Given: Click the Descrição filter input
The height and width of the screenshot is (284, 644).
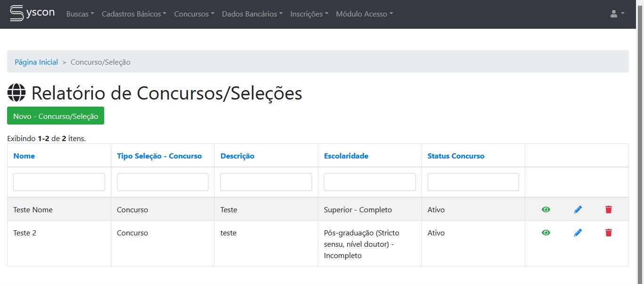Looking at the screenshot, I should pyautogui.click(x=266, y=182).
